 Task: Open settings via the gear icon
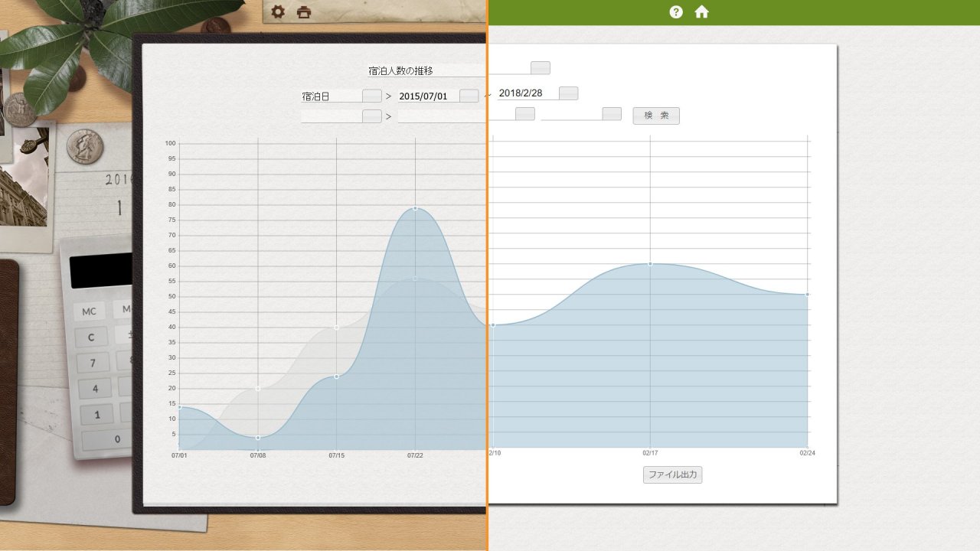pyautogui.click(x=278, y=12)
